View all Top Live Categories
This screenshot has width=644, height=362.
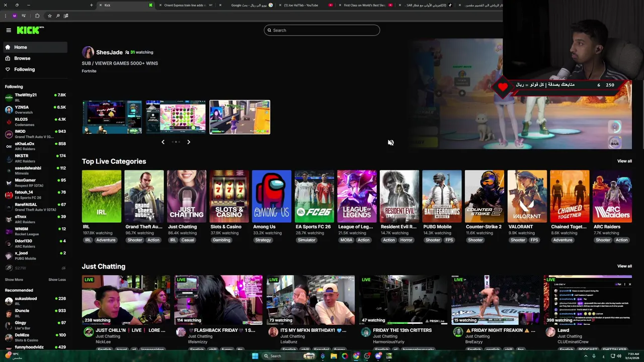[x=624, y=161]
